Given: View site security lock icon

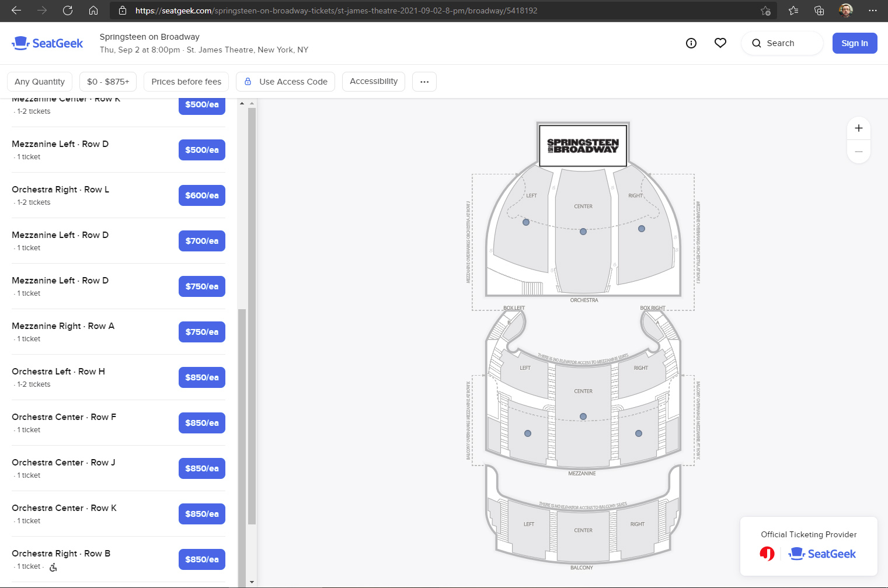Looking at the screenshot, I should 122,10.
